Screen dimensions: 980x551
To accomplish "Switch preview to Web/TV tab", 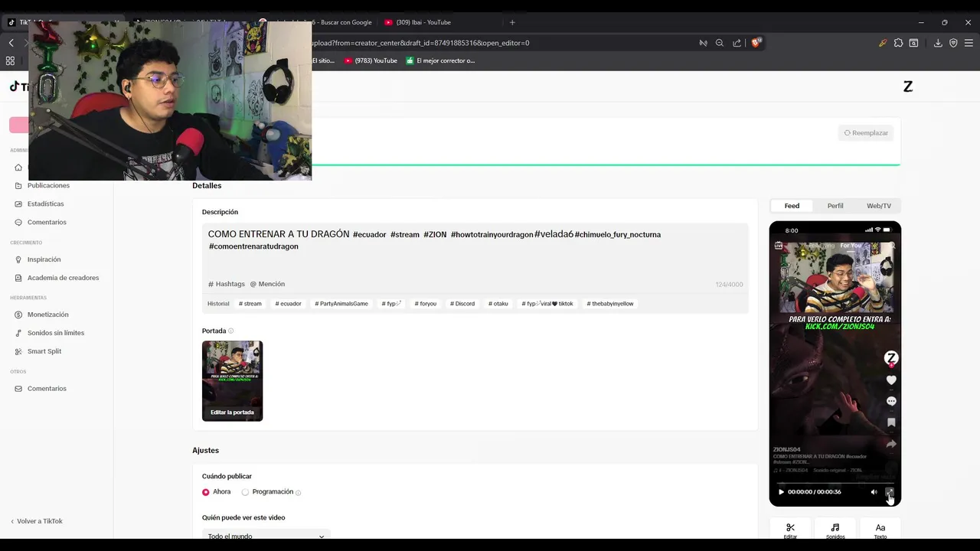I will pyautogui.click(x=879, y=206).
